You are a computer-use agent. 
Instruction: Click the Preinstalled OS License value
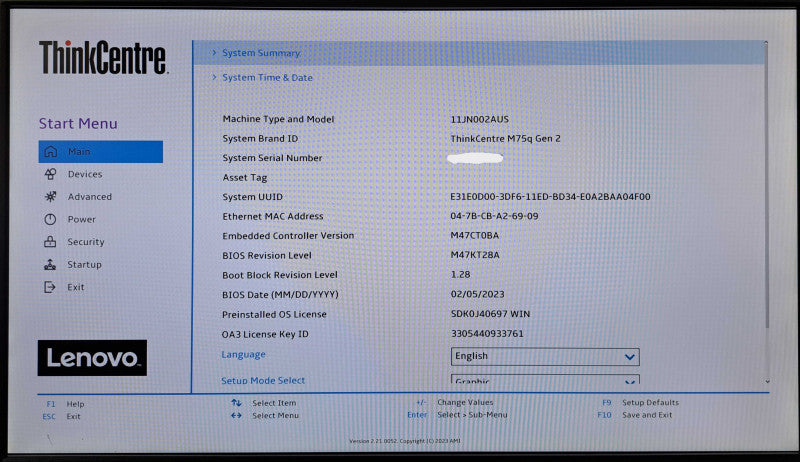point(490,314)
